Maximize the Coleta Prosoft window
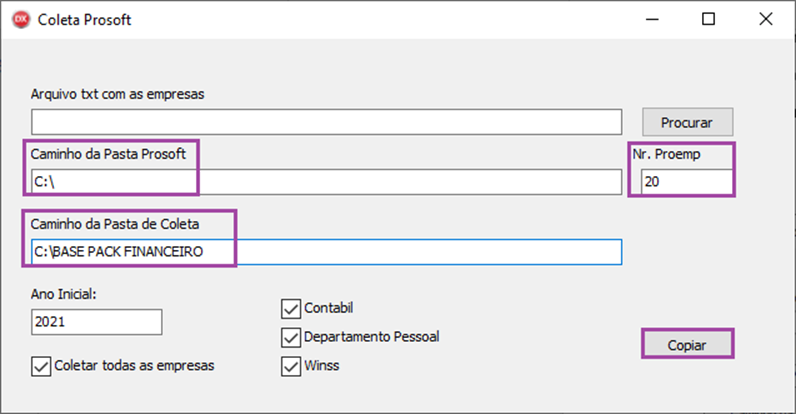The height and width of the screenshot is (414, 796). tap(708, 19)
